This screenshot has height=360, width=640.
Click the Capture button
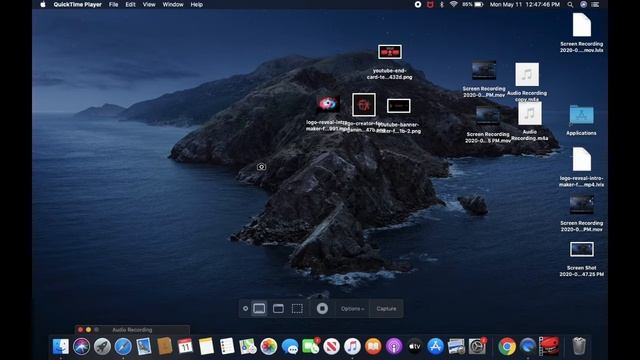click(386, 309)
